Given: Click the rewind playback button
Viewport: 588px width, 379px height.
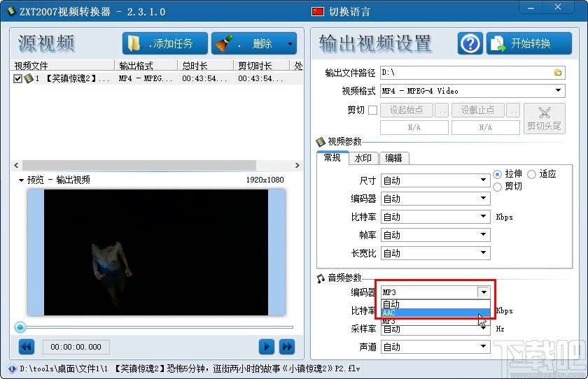Looking at the screenshot, I should pyautogui.click(x=27, y=347).
